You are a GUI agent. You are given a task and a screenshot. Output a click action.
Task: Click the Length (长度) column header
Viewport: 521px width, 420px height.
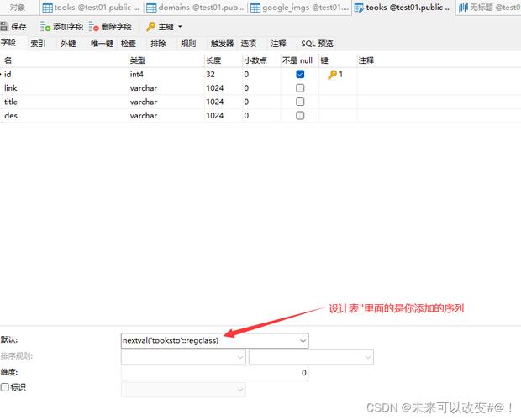(x=224, y=60)
